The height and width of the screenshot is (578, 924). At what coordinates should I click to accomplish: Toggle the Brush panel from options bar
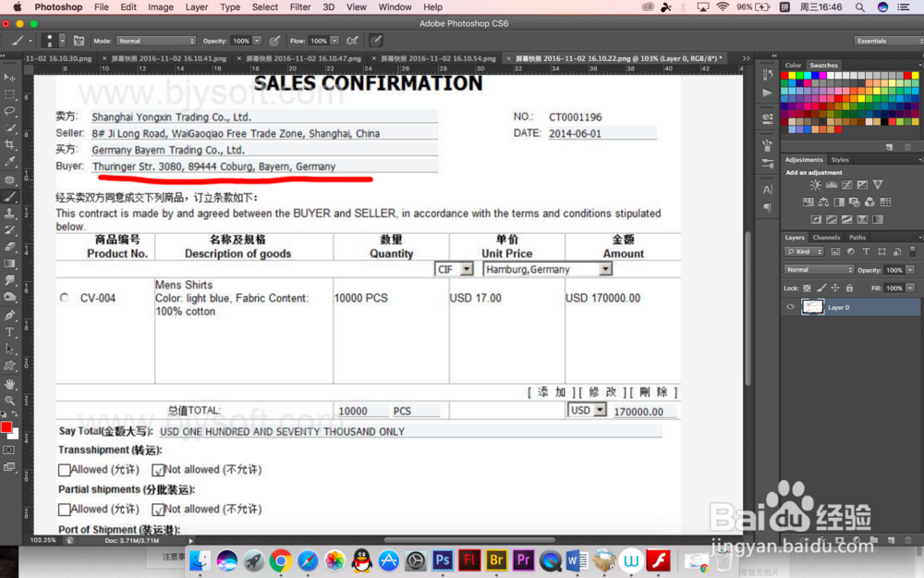[x=79, y=41]
